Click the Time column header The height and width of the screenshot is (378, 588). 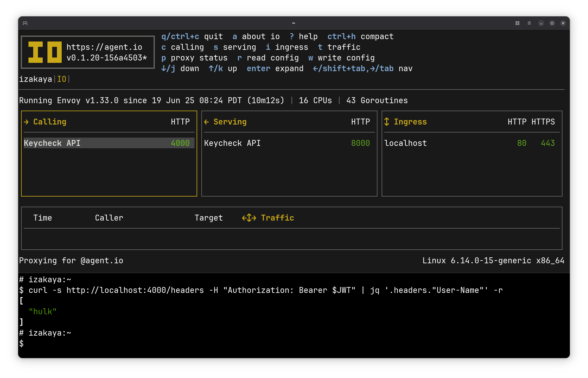[43, 218]
